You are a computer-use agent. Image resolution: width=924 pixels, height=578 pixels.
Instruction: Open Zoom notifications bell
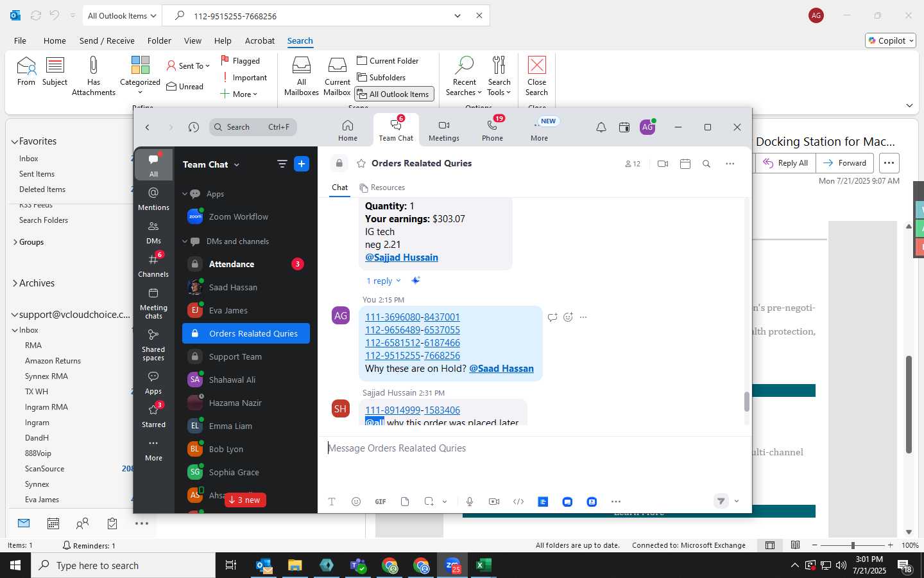pos(601,127)
